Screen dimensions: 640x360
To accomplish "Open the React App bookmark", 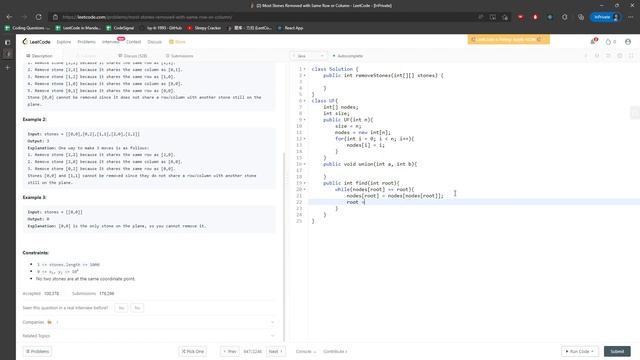I will coord(291,28).
